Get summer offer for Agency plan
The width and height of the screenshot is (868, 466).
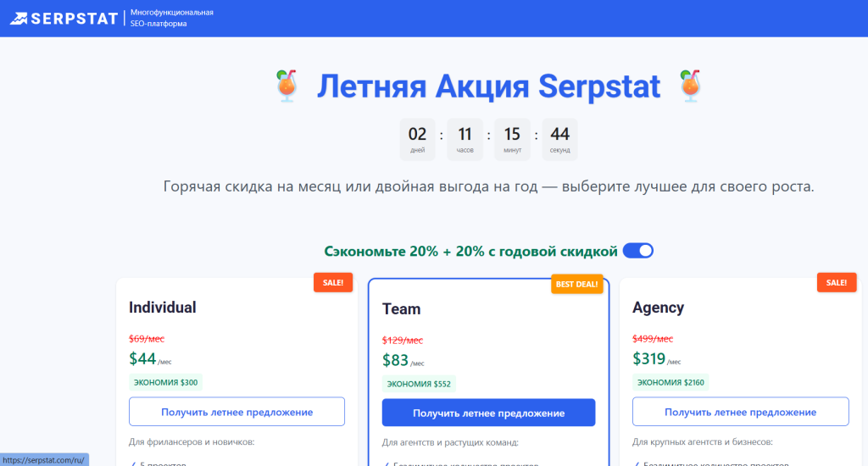pos(740,411)
